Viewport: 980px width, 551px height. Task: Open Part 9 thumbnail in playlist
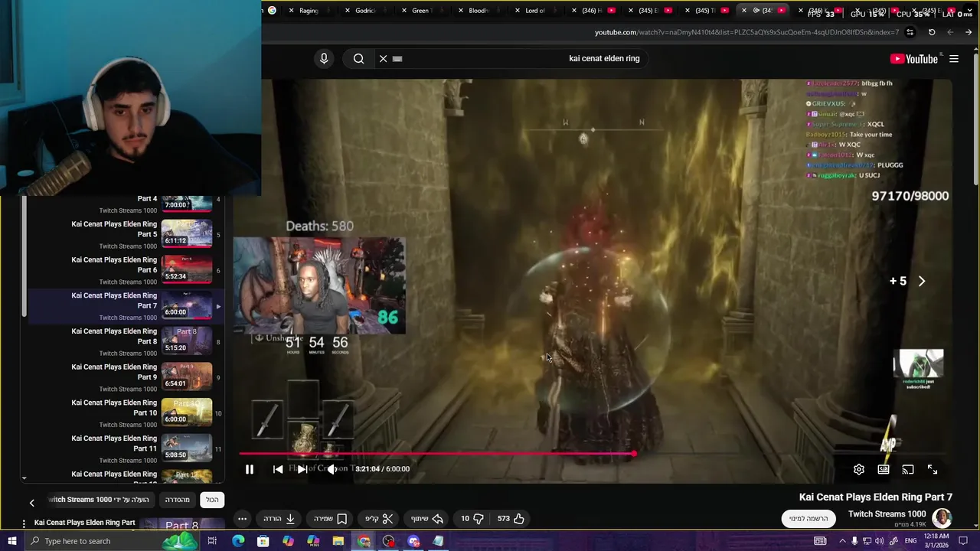pyautogui.click(x=187, y=377)
